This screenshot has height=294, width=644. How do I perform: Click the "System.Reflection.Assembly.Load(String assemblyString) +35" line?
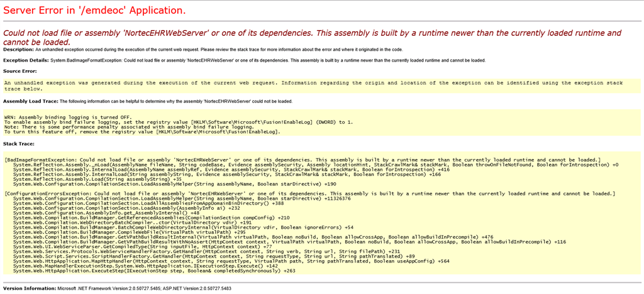[97, 179]
